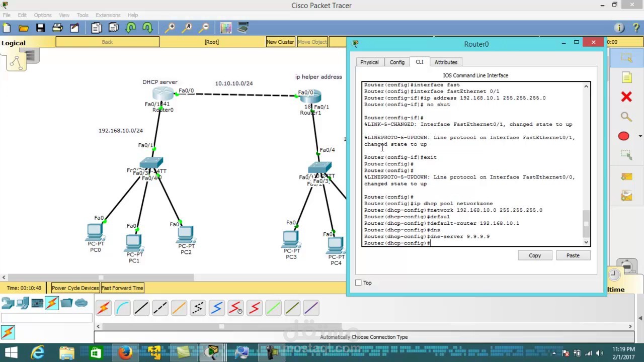Redo the last action
The image size is (644, 362).
pos(147,28)
